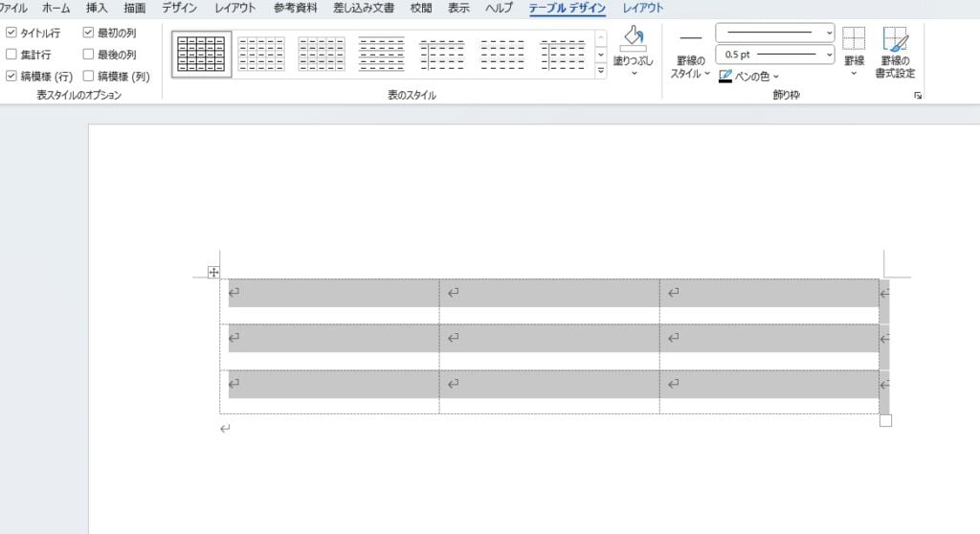Image resolution: width=980 pixels, height=534 pixels.
Task: Open the ペンの色 dropdown arrow
Action: pos(776,77)
